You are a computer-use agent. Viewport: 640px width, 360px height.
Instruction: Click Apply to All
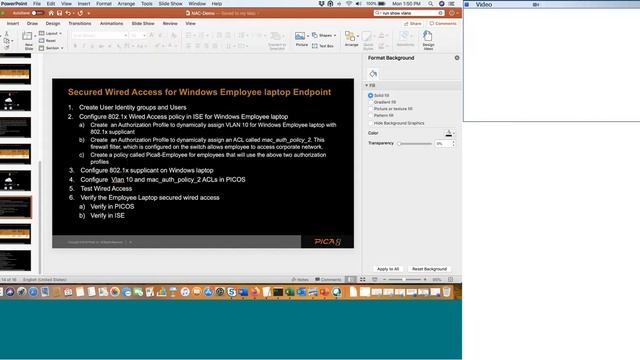[388, 269]
